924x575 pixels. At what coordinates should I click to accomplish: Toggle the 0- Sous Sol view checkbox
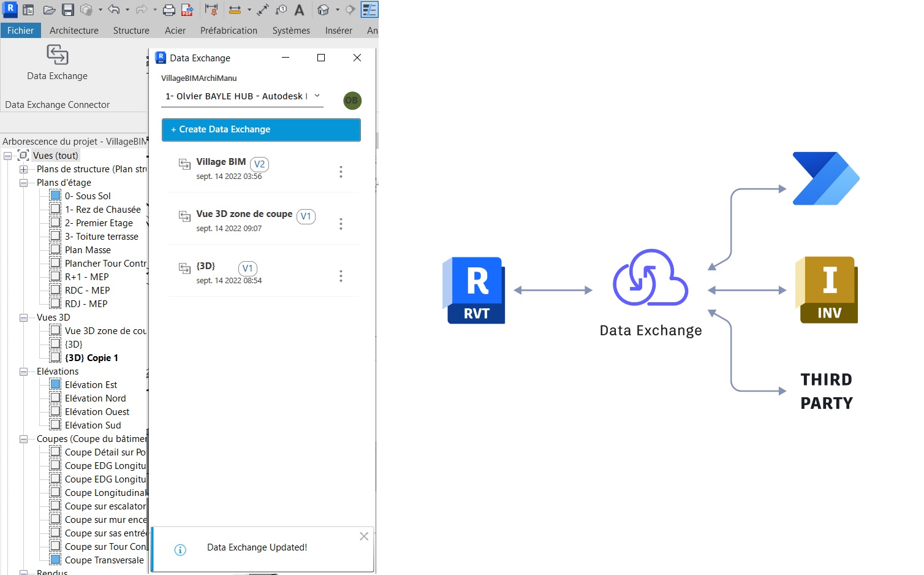(x=55, y=196)
